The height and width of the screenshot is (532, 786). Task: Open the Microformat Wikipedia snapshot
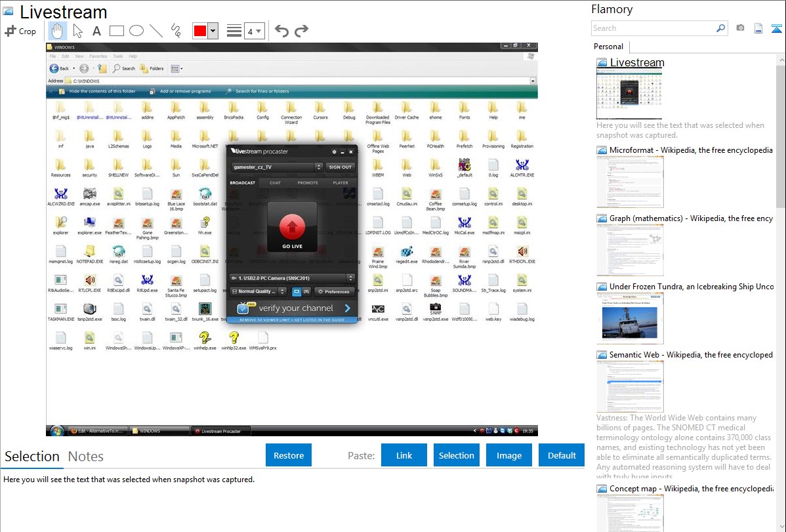(691, 150)
